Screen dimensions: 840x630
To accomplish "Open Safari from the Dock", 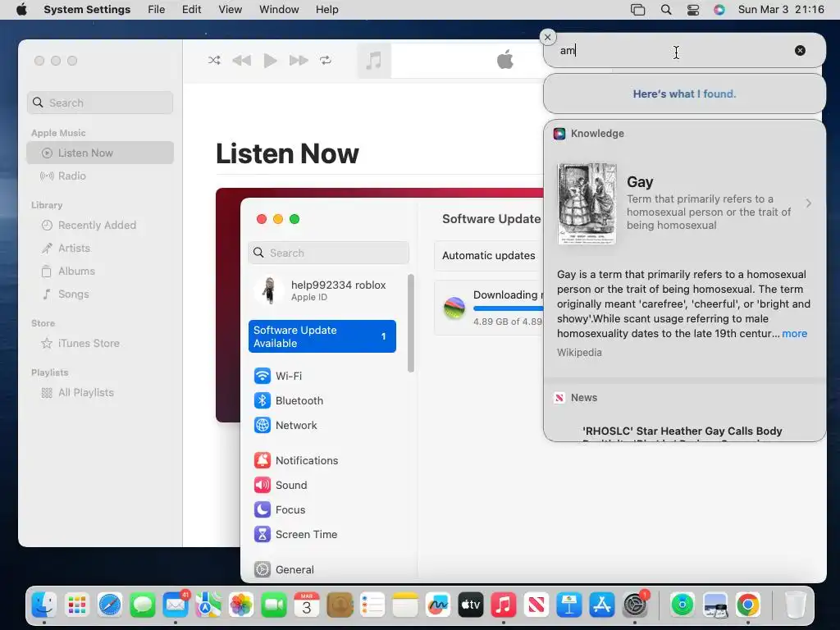I will coord(110,605).
